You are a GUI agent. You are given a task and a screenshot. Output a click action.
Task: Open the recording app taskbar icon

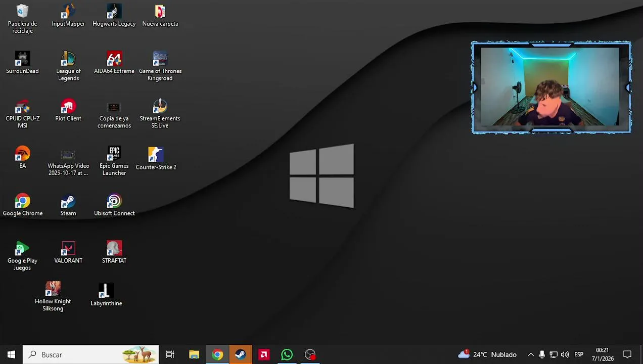[x=310, y=354]
